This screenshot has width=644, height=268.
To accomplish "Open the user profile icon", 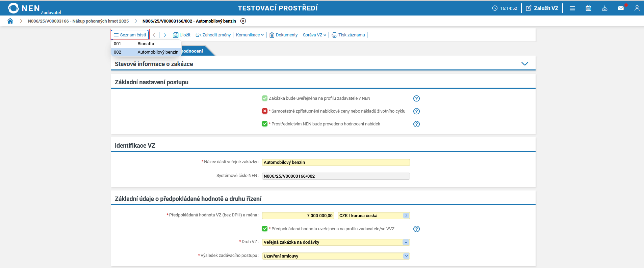I will [x=637, y=8].
